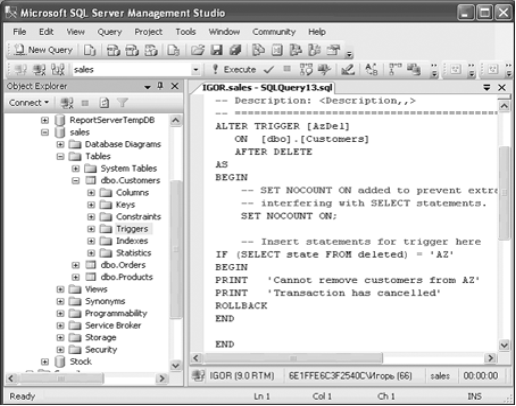Close the SQLQuery13.sql editor tab

502,87
